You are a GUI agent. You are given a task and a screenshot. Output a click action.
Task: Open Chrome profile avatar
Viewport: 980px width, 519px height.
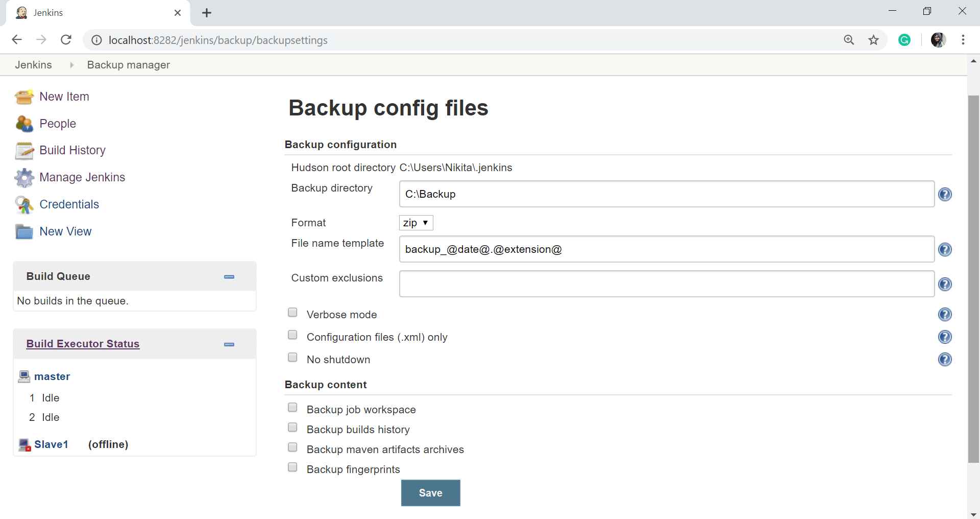coord(938,40)
